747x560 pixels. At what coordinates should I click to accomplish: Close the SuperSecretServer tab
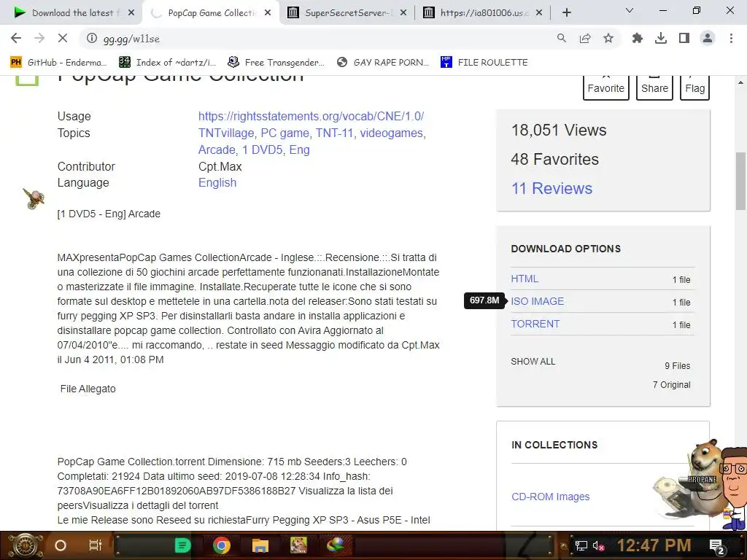(403, 13)
